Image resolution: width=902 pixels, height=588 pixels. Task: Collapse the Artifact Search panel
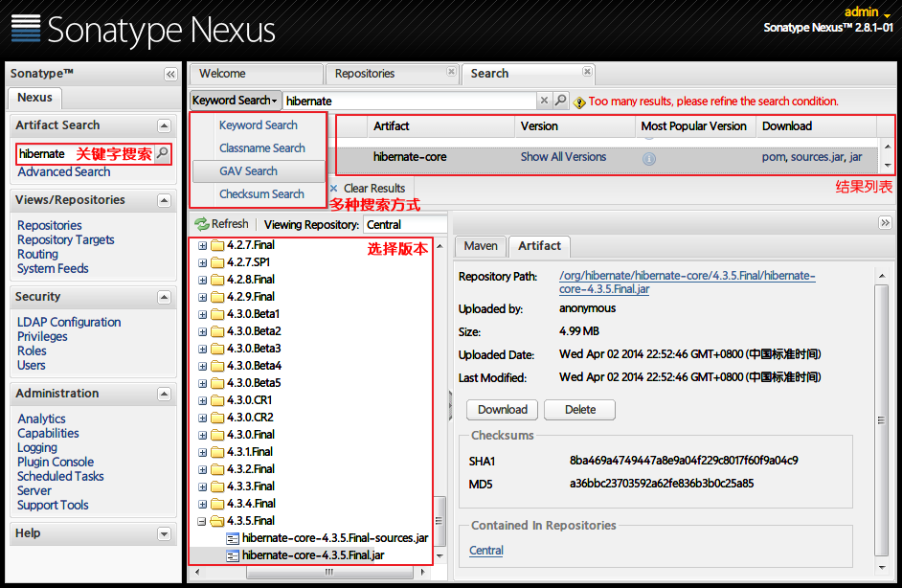pyautogui.click(x=164, y=125)
